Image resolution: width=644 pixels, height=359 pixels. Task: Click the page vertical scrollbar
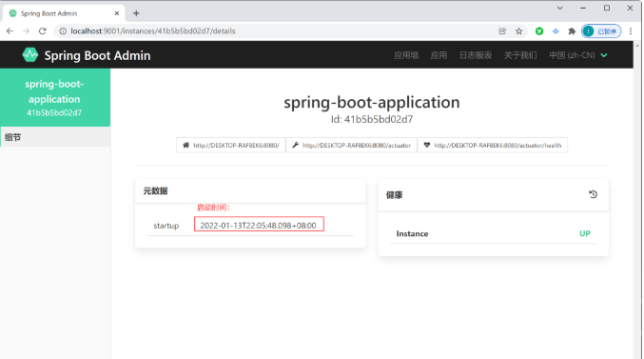point(637,200)
